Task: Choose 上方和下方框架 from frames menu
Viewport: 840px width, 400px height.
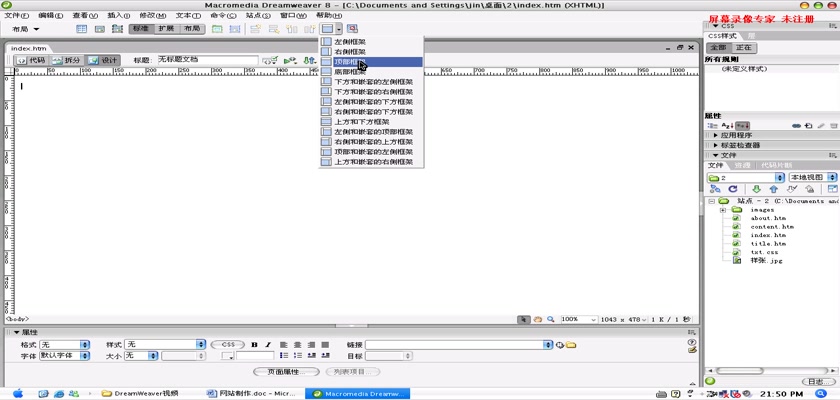Action: [371, 122]
